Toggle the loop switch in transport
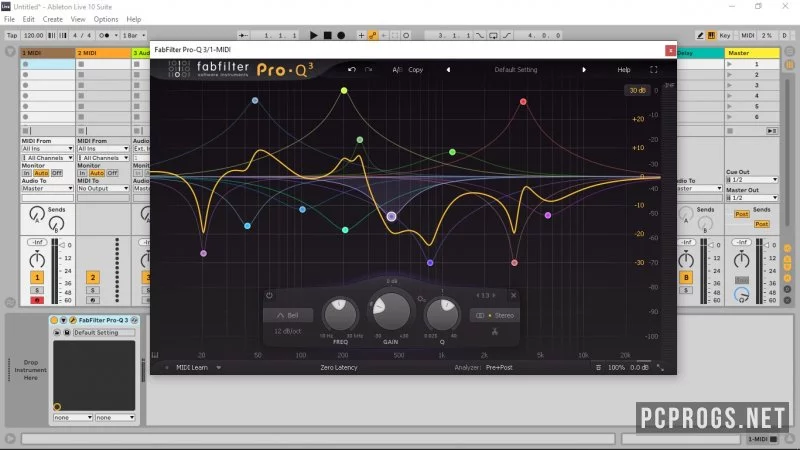The height and width of the screenshot is (450, 800). [x=493, y=35]
